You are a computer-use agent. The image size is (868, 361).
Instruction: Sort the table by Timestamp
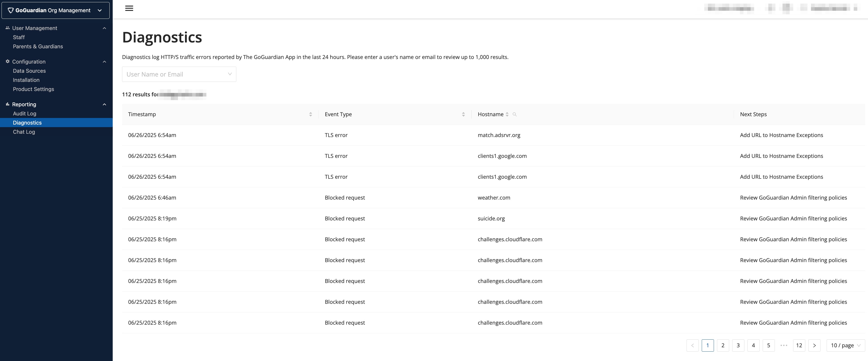click(x=310, y=114)
